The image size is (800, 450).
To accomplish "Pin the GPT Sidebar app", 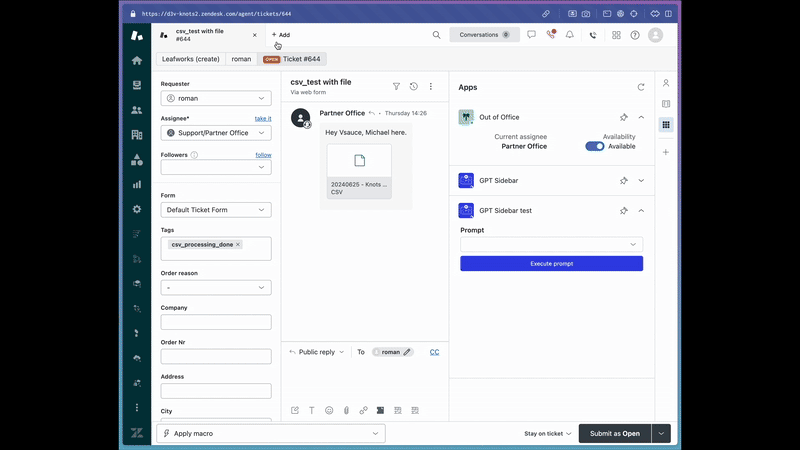I will (623, 181).
